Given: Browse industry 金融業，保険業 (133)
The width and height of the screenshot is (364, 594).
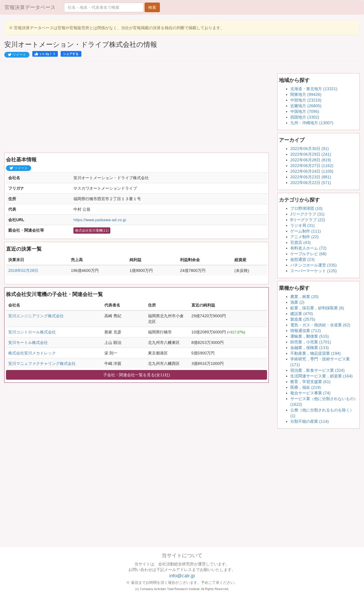Looking at the screenshot, I should (x=310, y=348).
